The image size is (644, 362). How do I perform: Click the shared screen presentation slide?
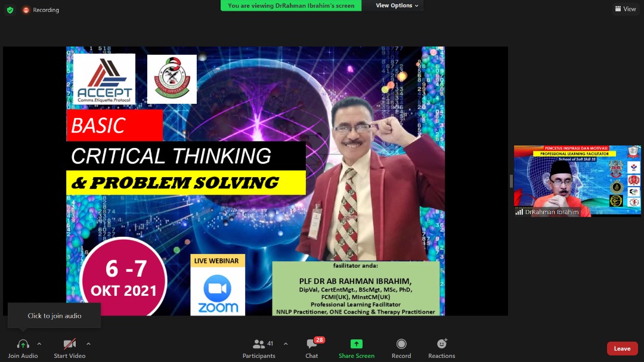[255, 181]
